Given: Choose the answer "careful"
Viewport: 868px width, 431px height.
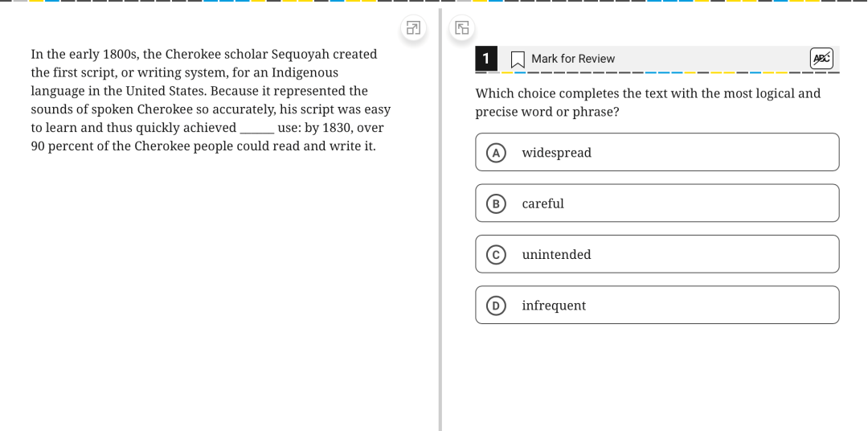Looking at the screenshot, I should 657,203.
